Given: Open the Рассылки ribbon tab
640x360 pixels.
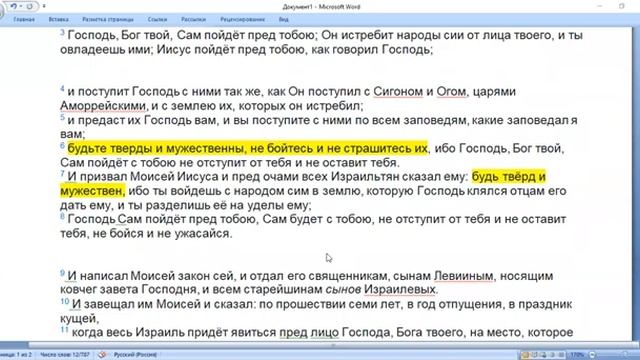Looking at the screenshot, I should pos(193,19).
